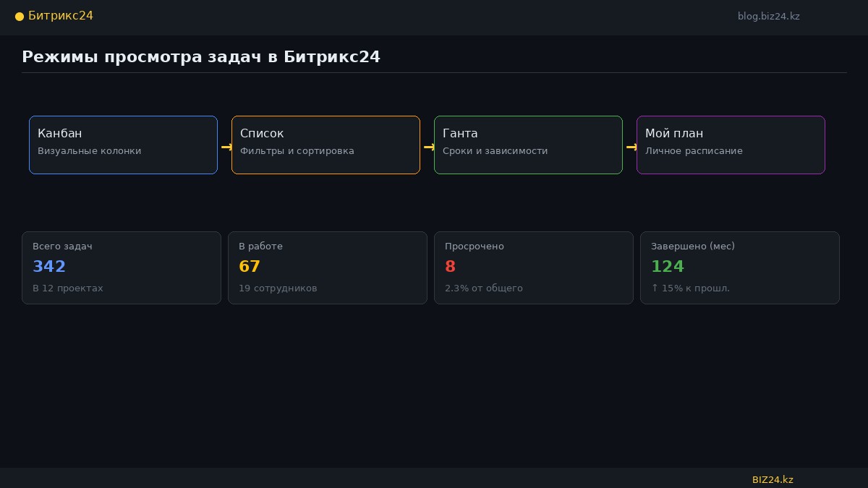The width and height of the screenshot is (868, 488).
Task: Click the page heading 'Режимы просмотра задач в Битрикс24'
Action: 201,57
